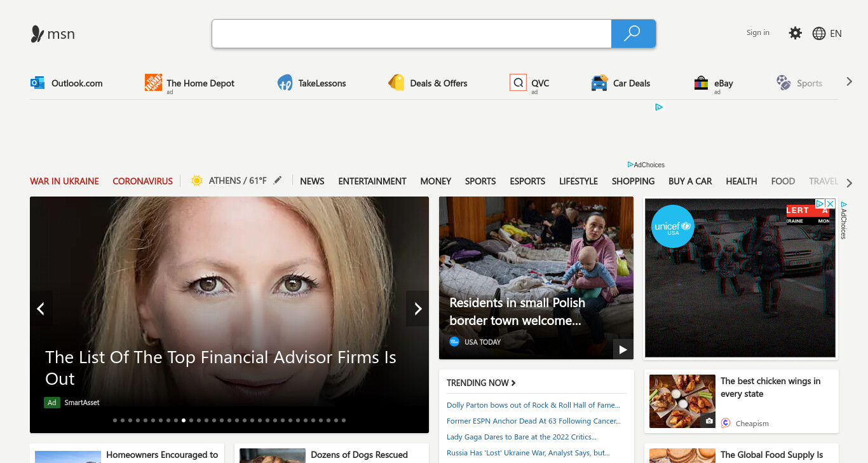Viewport: 868px width, 463px height.
Task: Click the QVC logo icon
Action: (518, 83)
